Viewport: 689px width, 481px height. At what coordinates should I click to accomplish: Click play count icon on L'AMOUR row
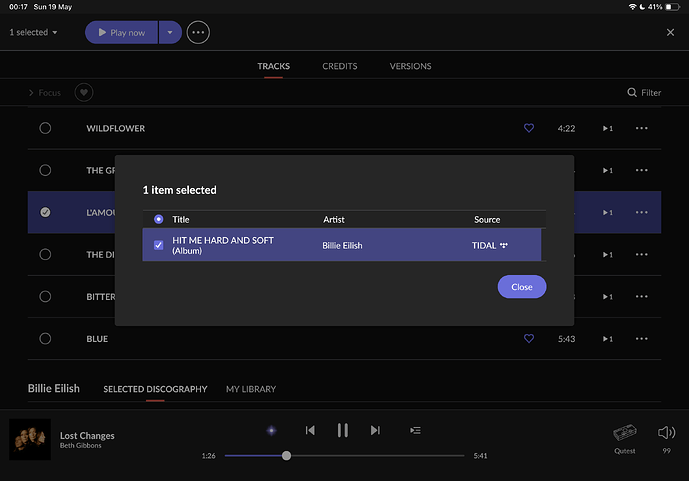coord(608,213)
